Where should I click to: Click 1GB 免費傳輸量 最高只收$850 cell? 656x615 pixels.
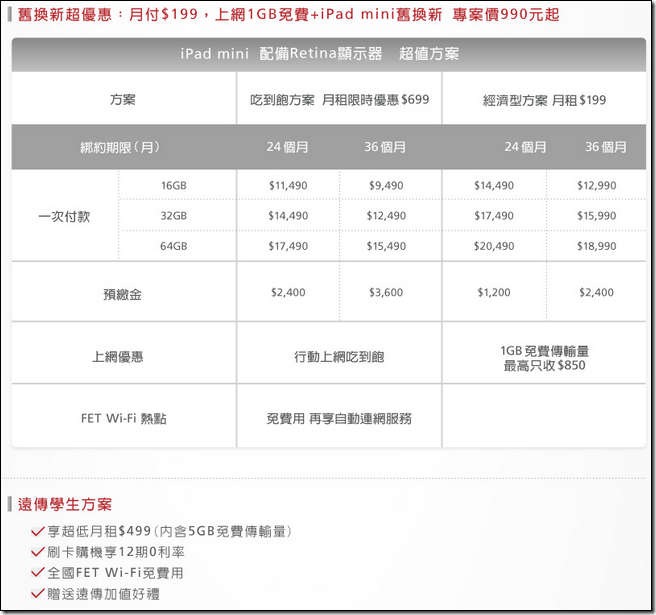point(544,358)
